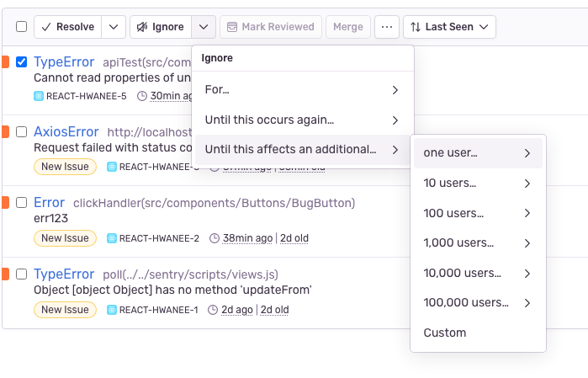Image resolution: width=588 pixels, height=378 pixels.
Task: Collapse the Ignore dropdown arrow
Action: tap(204, 27)
